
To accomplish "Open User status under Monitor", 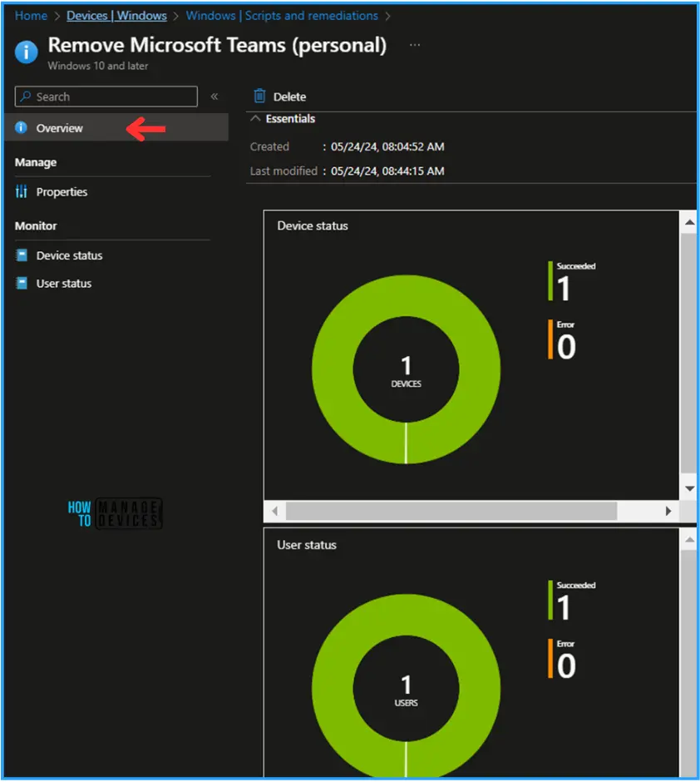I will click(x=64, y=284).
